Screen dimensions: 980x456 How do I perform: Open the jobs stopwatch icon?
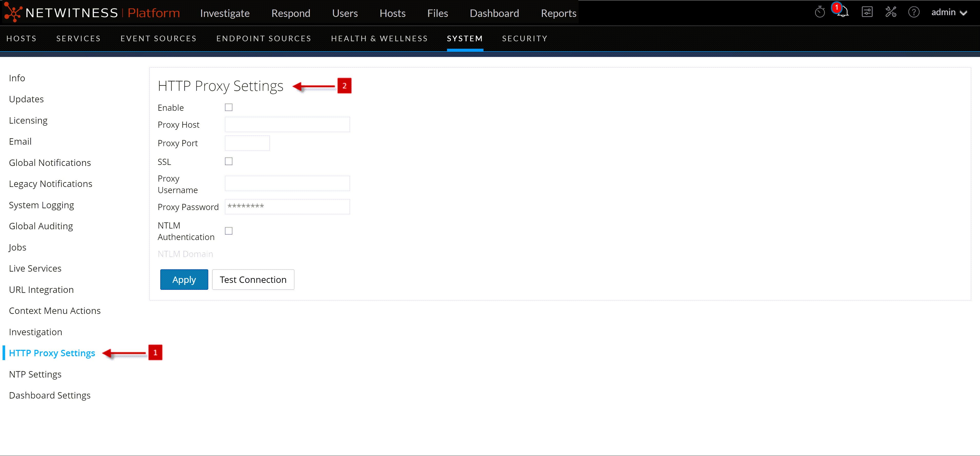[819, 12]
